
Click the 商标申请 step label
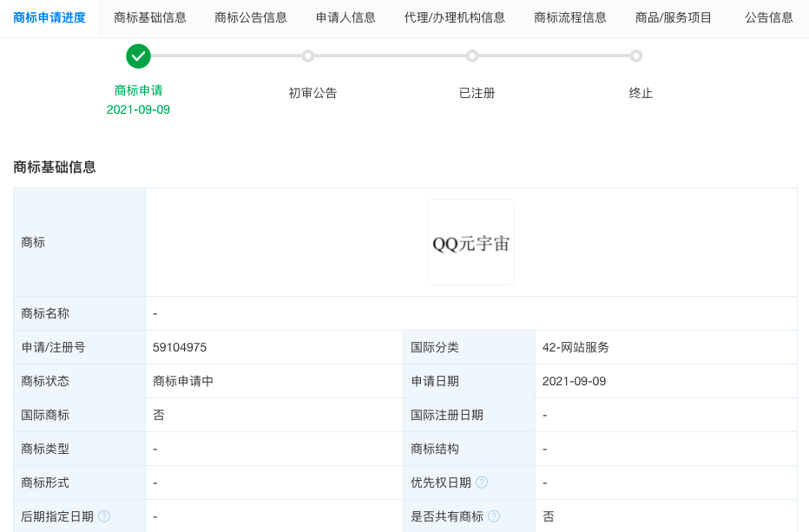[138, 91]
